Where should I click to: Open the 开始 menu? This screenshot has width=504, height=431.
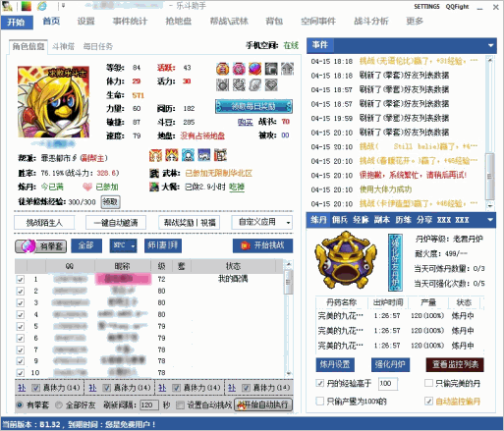click(17, 23)
